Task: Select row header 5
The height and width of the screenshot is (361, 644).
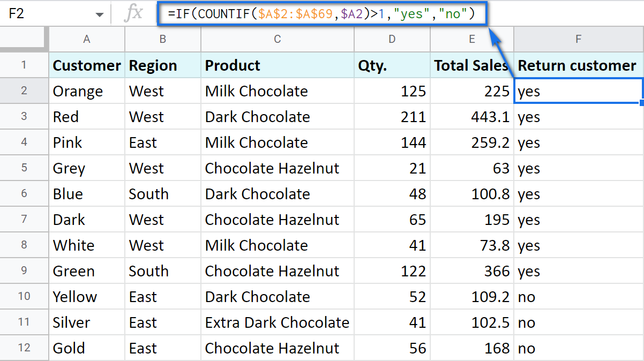Action: 24,168
